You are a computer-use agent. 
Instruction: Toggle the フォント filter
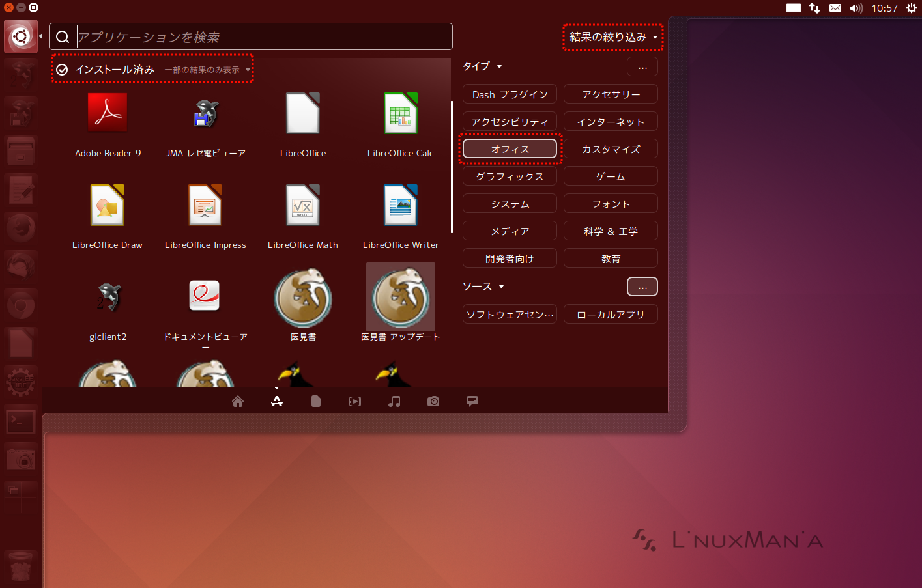pyautogui.click(x=611, y=204)
